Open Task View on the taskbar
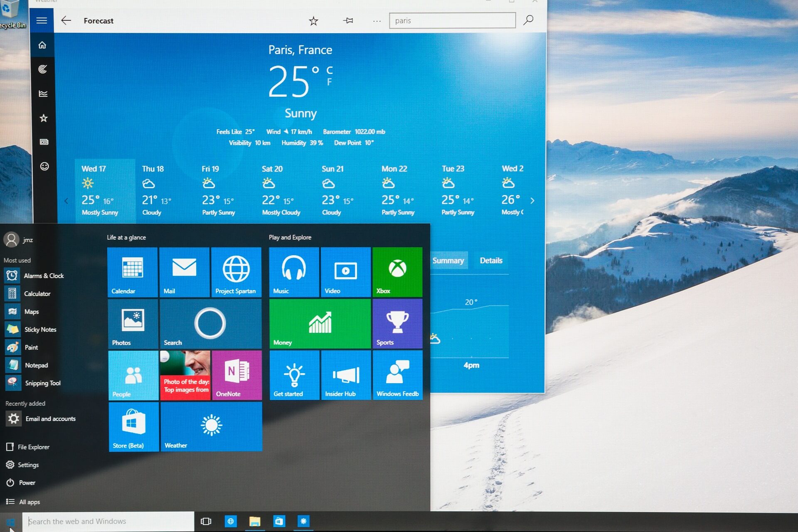Viewport: 798px width, 532px height. pos(206,521)
